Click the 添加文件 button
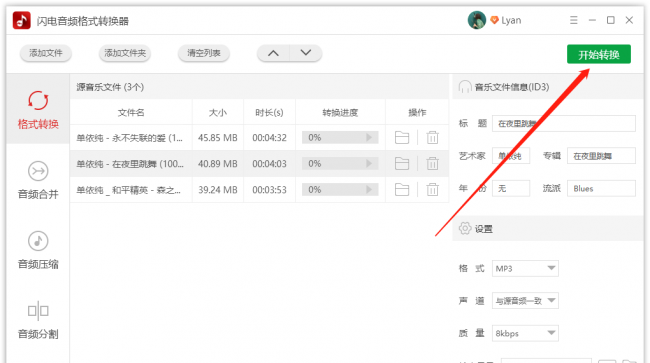The width and height of the screenshot is (650, 363). pyautogui.click(x=46, y=53)
